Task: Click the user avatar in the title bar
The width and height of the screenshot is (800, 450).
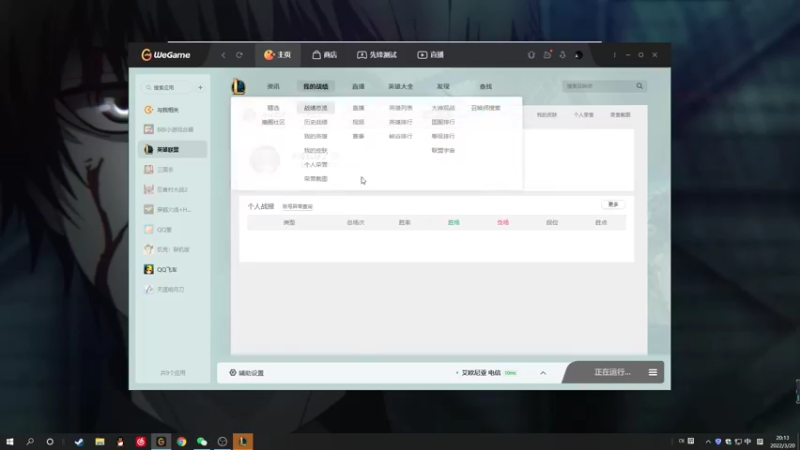Action: click(579, 55)
